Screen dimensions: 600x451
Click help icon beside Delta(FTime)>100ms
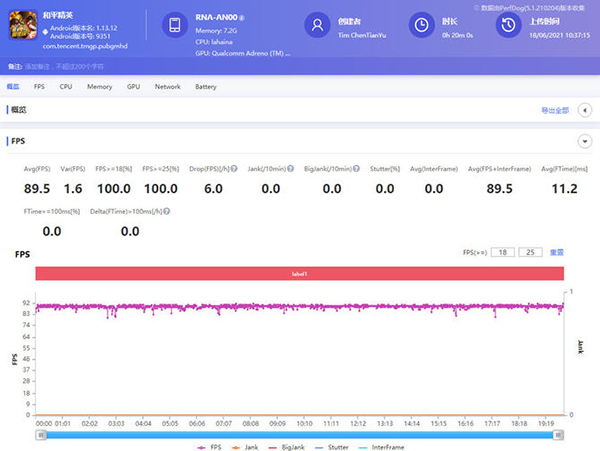pyautogui.click(x=165, y=213)
